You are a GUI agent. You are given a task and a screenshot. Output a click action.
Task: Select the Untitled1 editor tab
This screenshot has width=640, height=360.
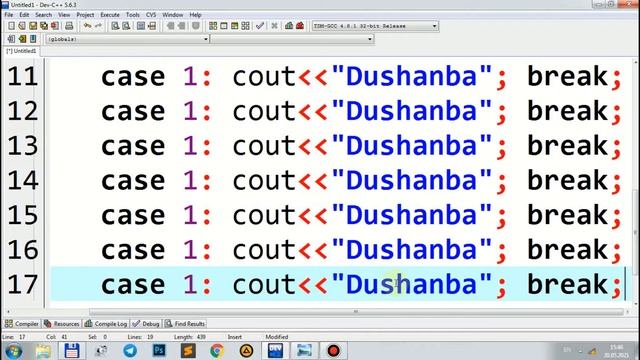(21, 51)
